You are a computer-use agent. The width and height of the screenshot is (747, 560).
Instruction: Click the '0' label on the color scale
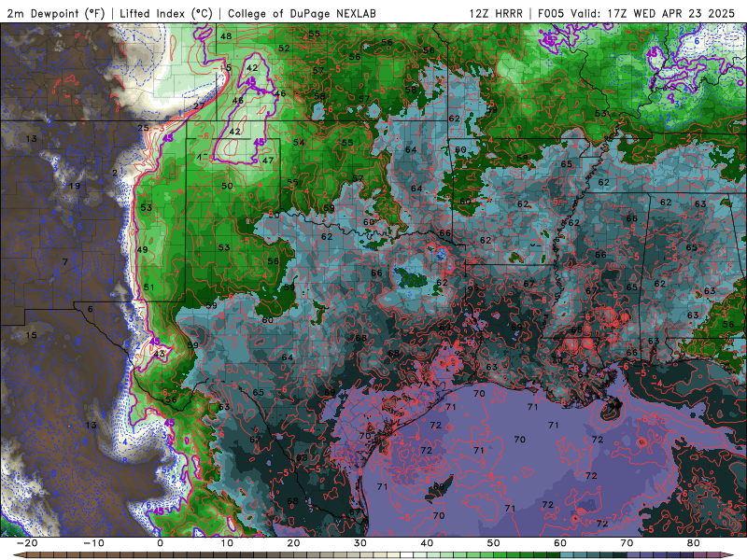tap(160, 543)
